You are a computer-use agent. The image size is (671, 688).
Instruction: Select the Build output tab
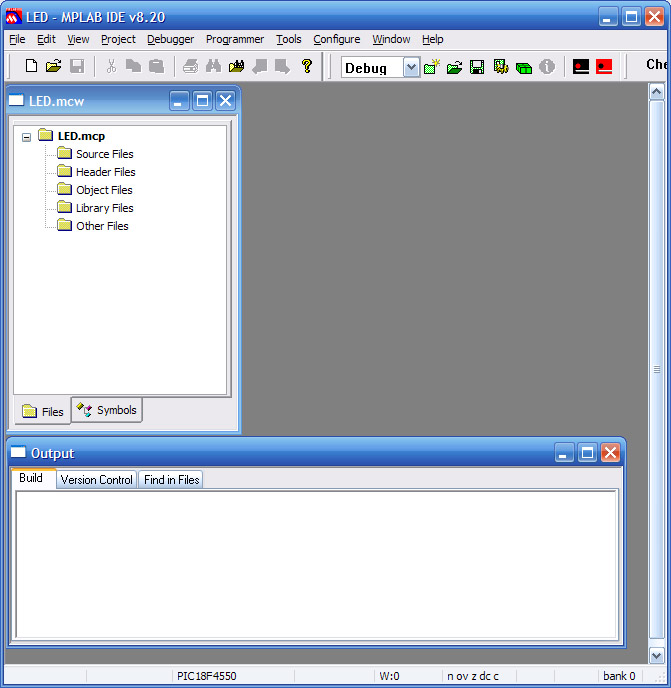(x=33, y=478)
